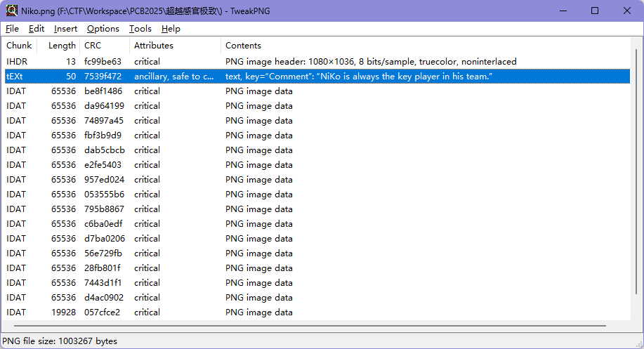Open the Help menu
This screenshot has height=349, width=644.
(171, 29)
